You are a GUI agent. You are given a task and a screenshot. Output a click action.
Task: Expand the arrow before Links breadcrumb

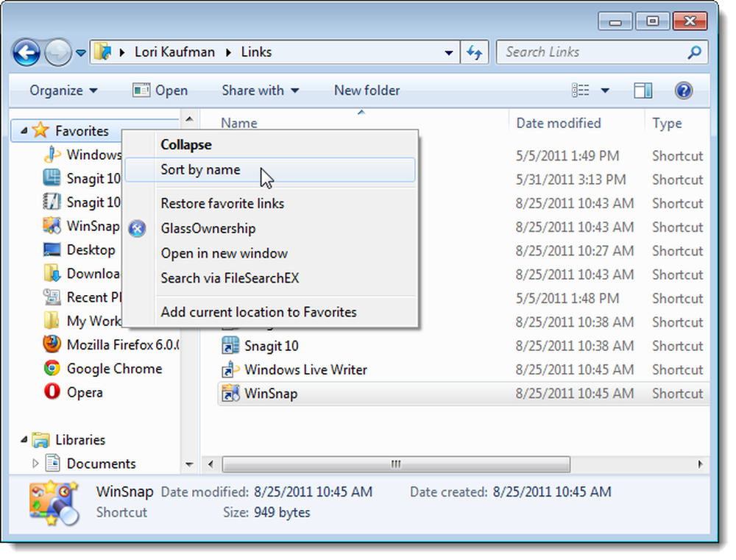pyautogui.click(x=229, y=52)
